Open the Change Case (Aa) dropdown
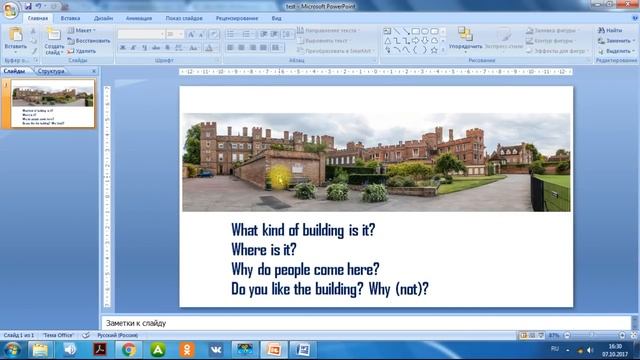This screenshot has width=640, height=360. coord(194,48)
